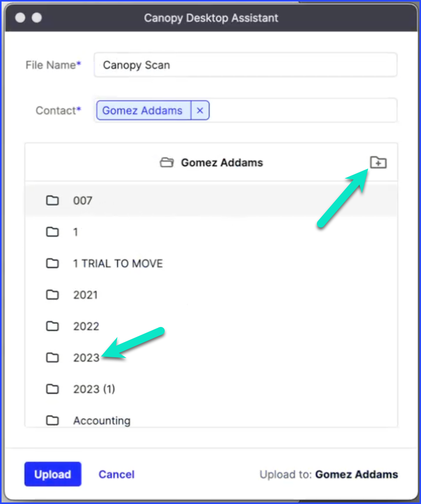Click the create new folder icon
This screenshot has width=421, height=504.
[378, 163]
